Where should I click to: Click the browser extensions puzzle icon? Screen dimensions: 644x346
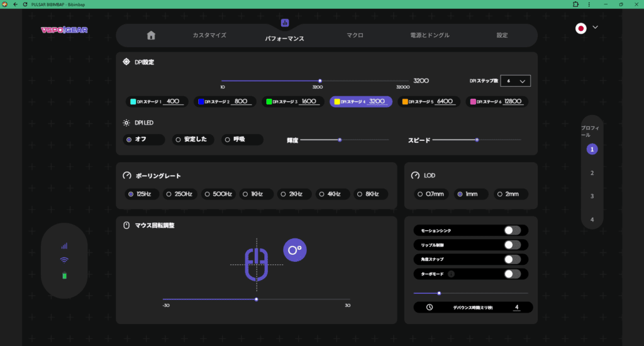click(575, 4)
